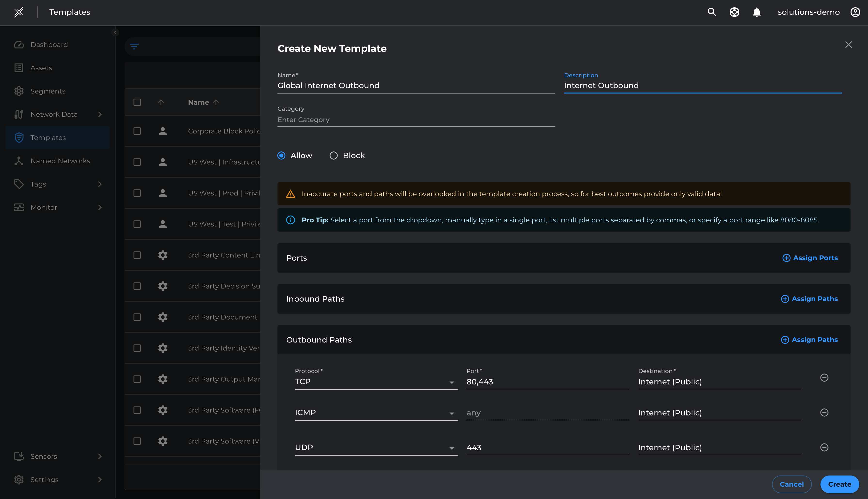Select the Allow radio button
This screenshot has width=868, height=499.
click(281, 156)
